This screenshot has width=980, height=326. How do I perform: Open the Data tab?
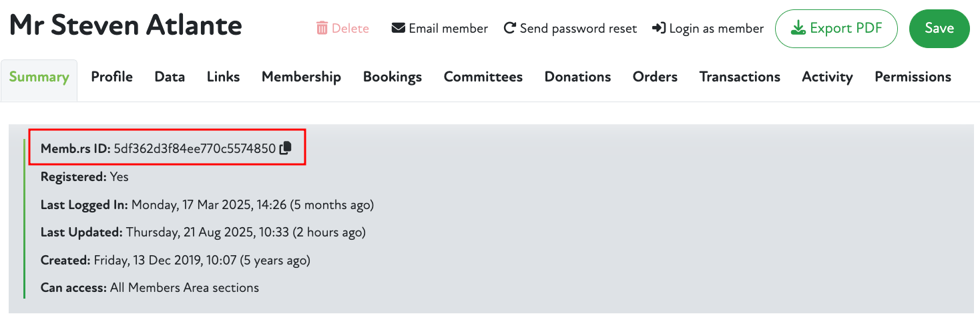[x=170, y=77]
